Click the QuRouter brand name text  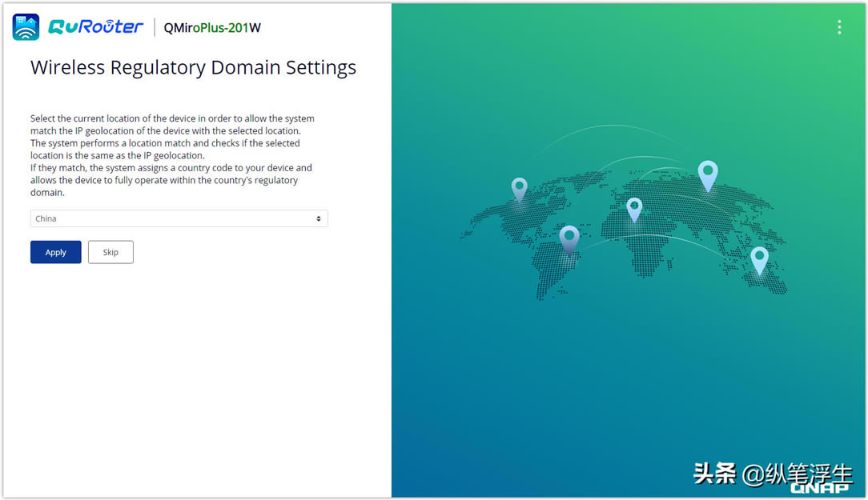point(96,26)
